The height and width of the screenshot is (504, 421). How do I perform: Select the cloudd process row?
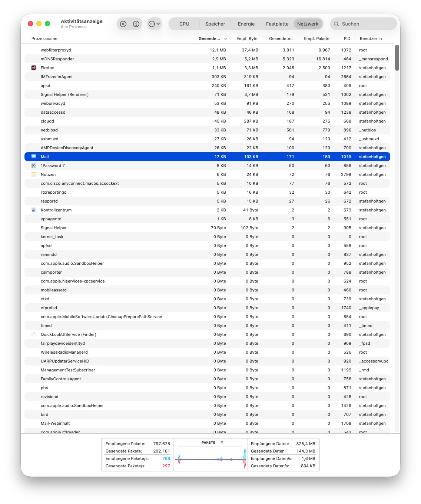tap(207, 121)
